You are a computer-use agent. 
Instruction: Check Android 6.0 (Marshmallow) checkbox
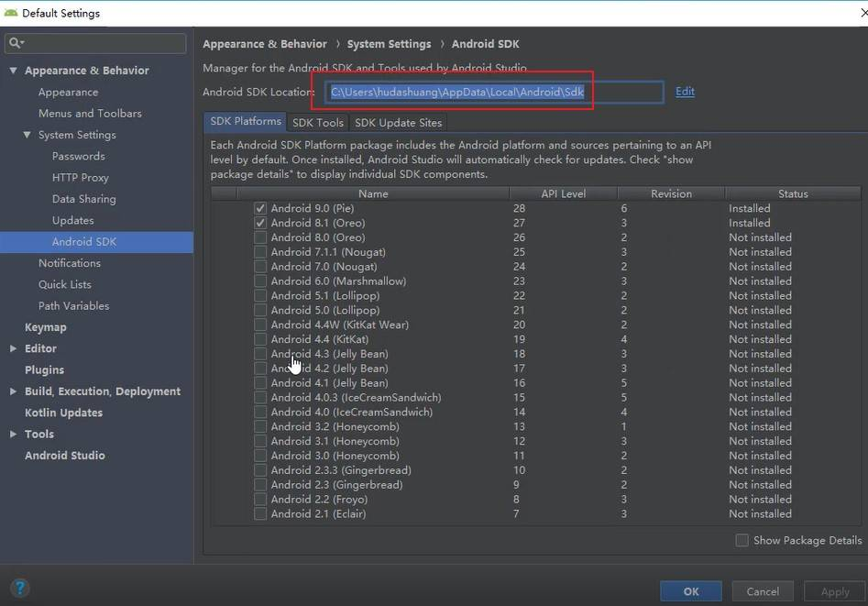point(260,281)
